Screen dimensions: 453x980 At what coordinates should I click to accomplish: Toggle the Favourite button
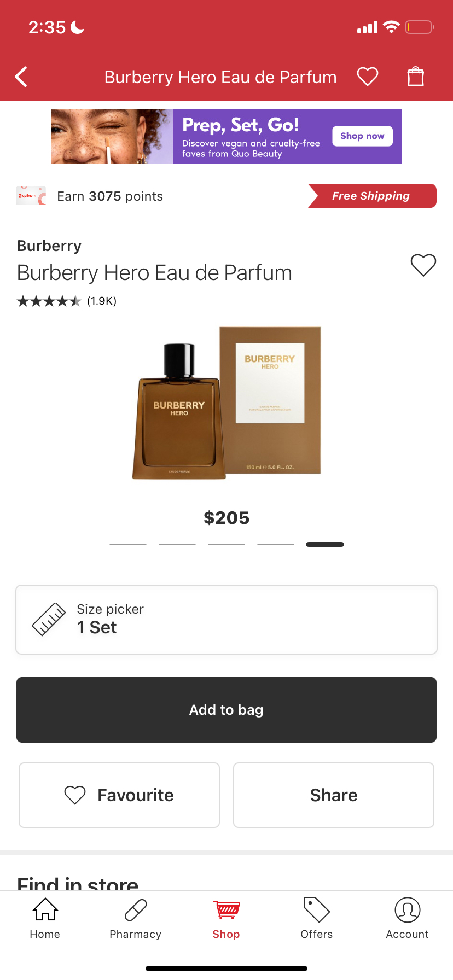point(119,795)
